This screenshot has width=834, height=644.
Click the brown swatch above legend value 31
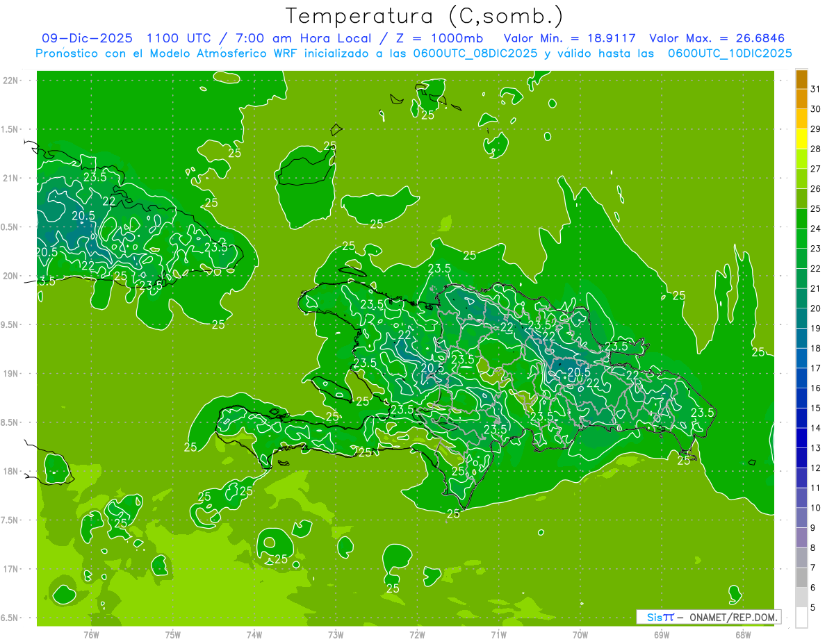(801, 79)
